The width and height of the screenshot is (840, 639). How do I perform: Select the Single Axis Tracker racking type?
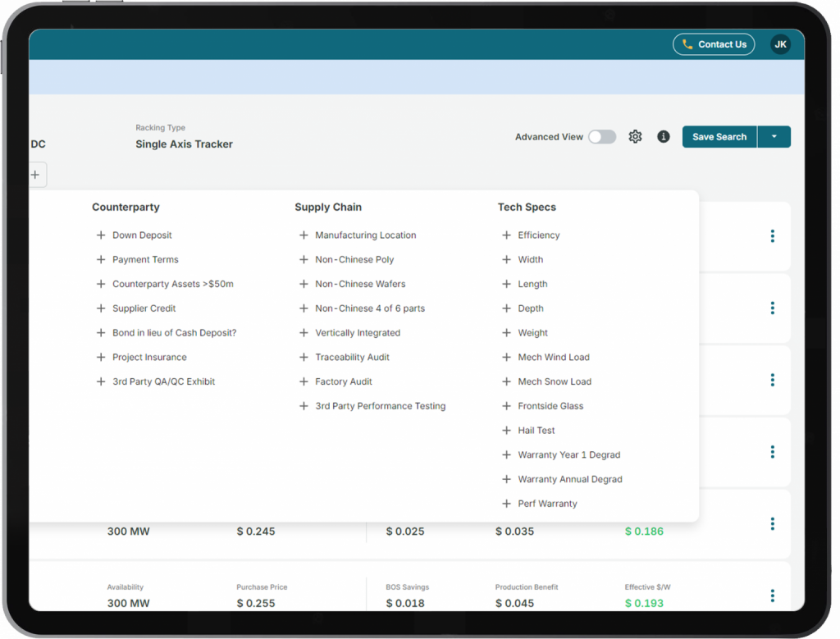184,144
